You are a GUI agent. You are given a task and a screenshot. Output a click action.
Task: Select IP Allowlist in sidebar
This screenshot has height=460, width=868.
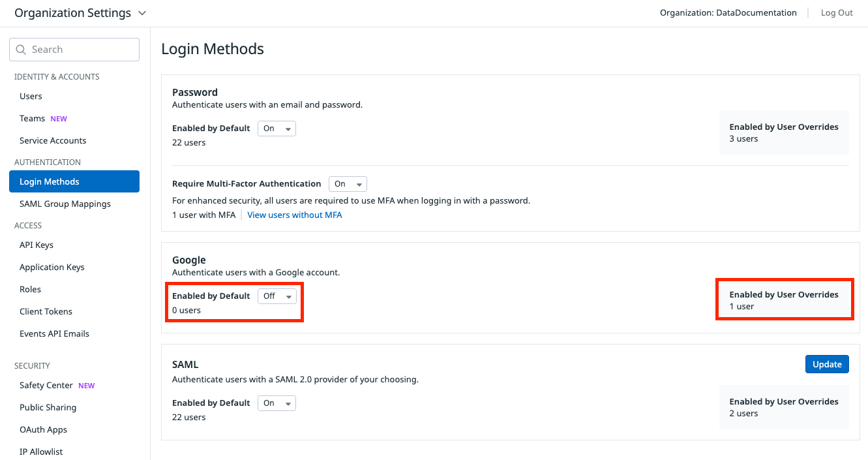(40, 451)
